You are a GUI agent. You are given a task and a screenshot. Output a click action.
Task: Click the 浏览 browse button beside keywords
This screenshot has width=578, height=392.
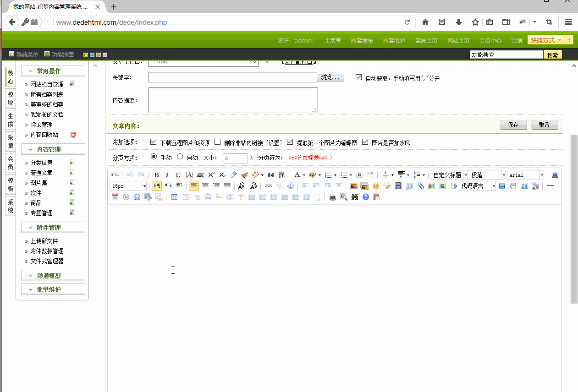pyautogui.click(x=330, y=77)
